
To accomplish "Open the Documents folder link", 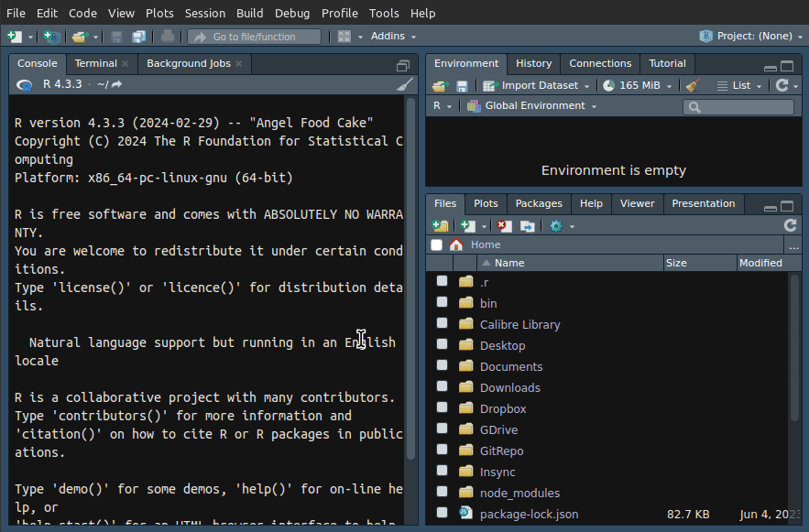I will pyautogui.click(x=511, y=366).
